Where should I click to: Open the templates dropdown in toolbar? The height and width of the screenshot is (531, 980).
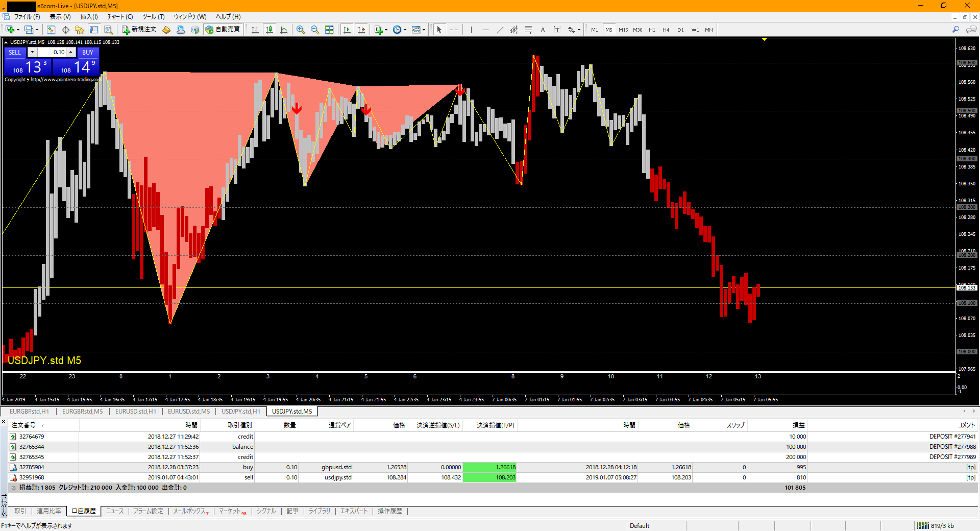point(424,30)
